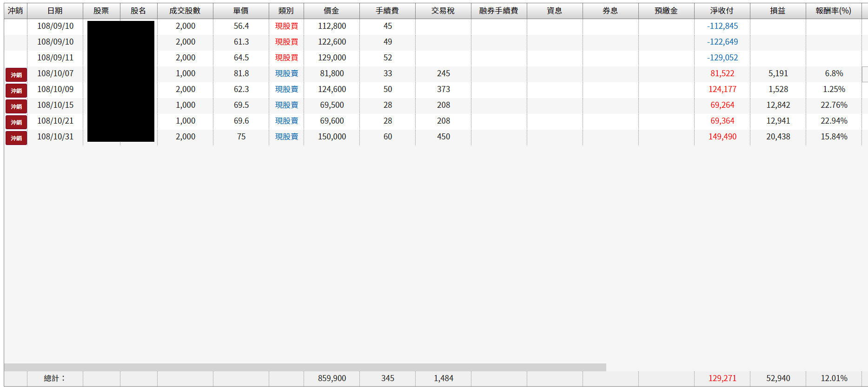Viewport: 868px width, 389px height.
Task: Select unit price 61.3
Action: [x=241, y=42]
